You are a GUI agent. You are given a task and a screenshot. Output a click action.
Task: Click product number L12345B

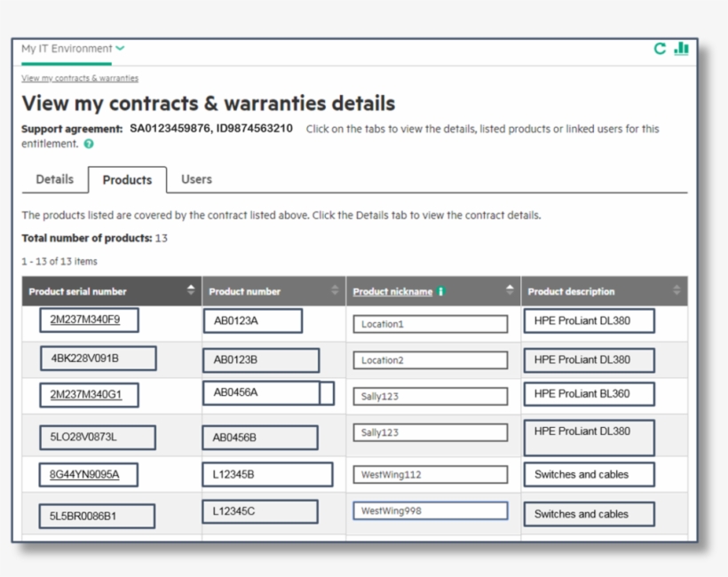click(267, 474)
